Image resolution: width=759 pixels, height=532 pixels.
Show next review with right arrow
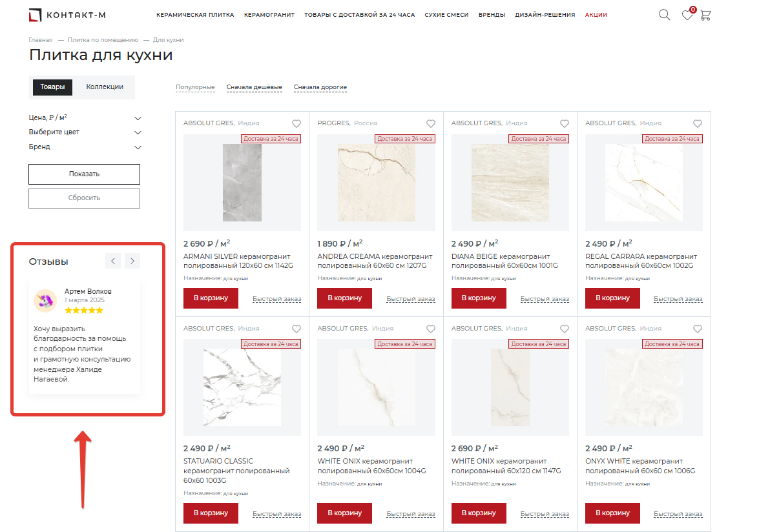coord(132,261)
